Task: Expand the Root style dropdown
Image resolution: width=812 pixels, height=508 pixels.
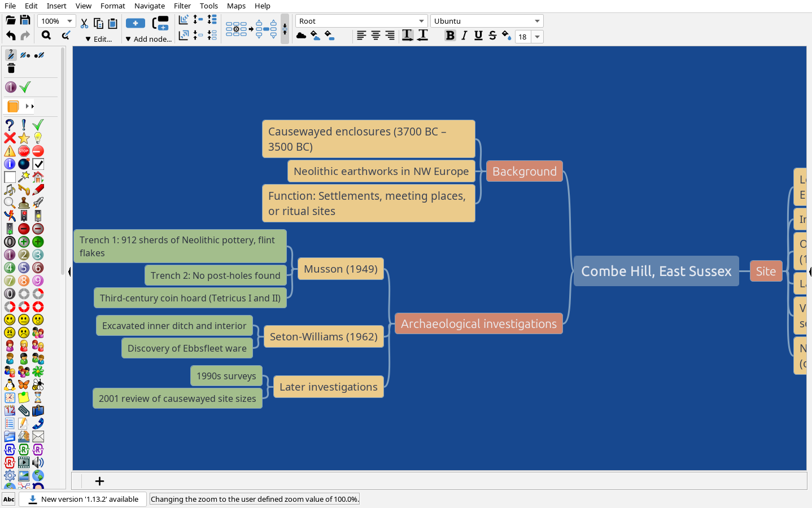Action: click(x=421, y=21)
